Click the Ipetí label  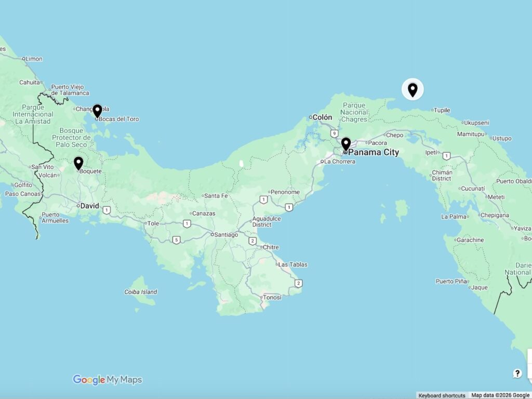point(431,152)
